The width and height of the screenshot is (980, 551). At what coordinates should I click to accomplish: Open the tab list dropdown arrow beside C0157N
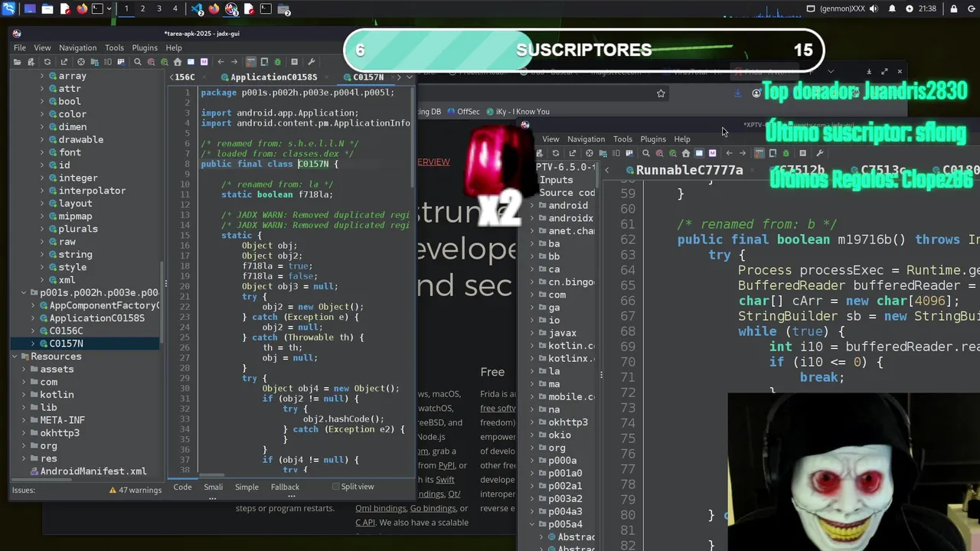[410, 77]
